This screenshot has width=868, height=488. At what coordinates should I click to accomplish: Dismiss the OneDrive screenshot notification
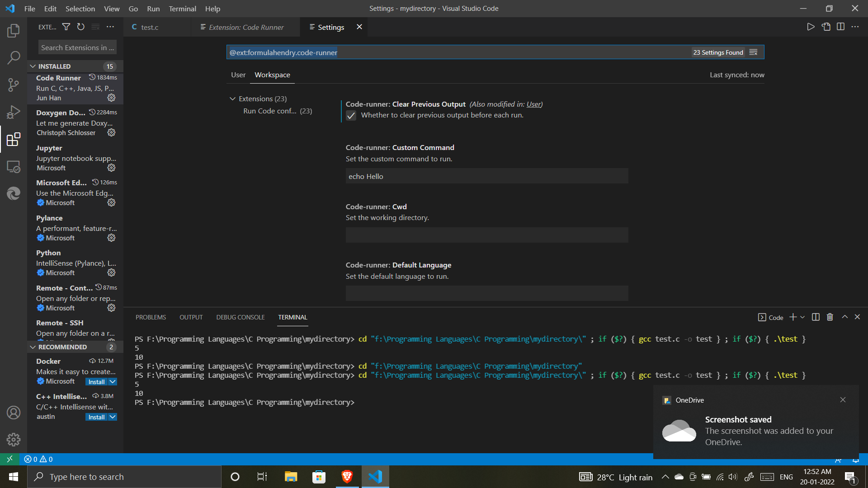pos(843,400)
